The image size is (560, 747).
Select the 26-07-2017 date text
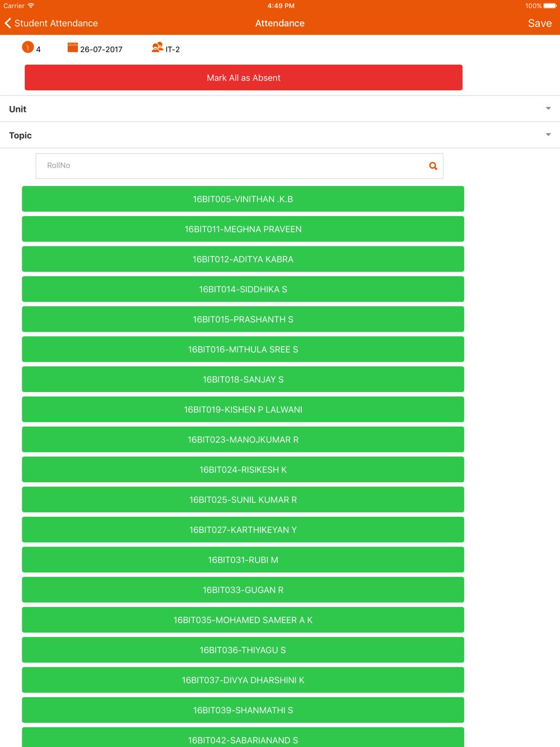[101, 49]
